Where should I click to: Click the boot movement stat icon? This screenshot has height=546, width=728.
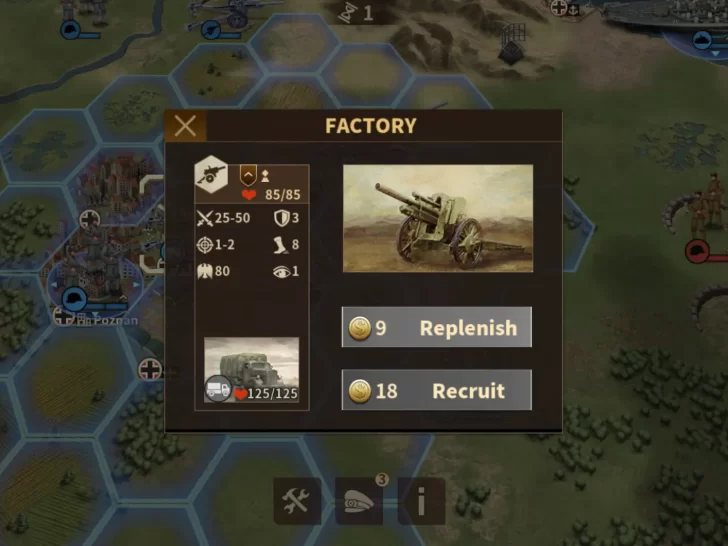[280, 245]
